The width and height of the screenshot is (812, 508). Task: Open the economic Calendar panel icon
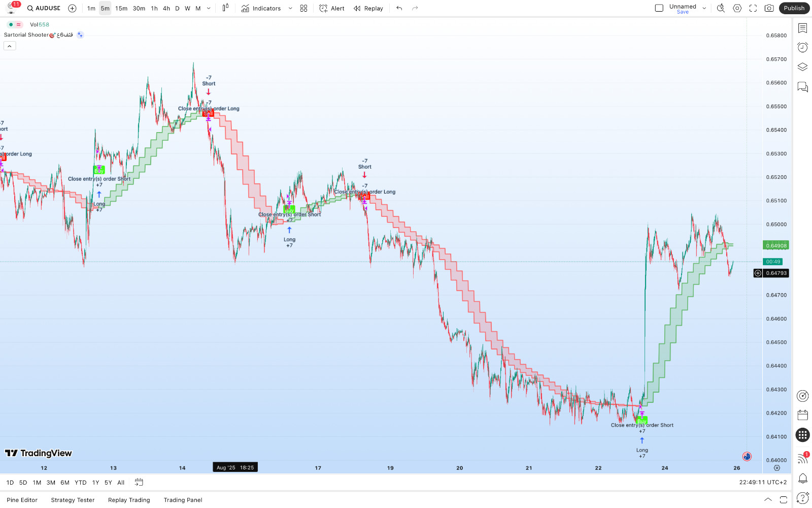point(802,415)
